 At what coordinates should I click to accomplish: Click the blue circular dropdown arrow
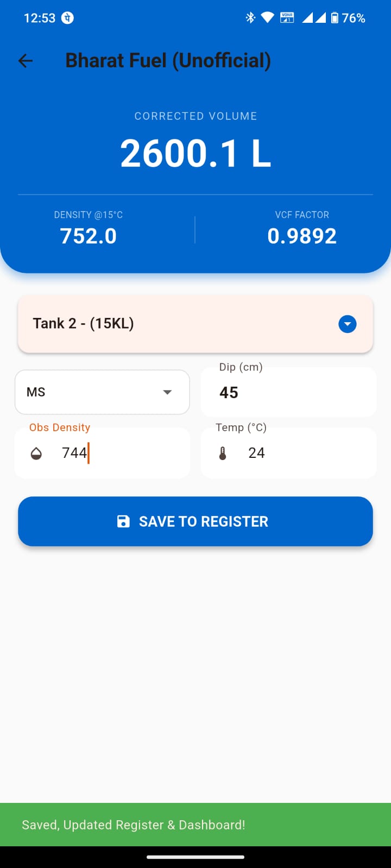pos(348,324)
